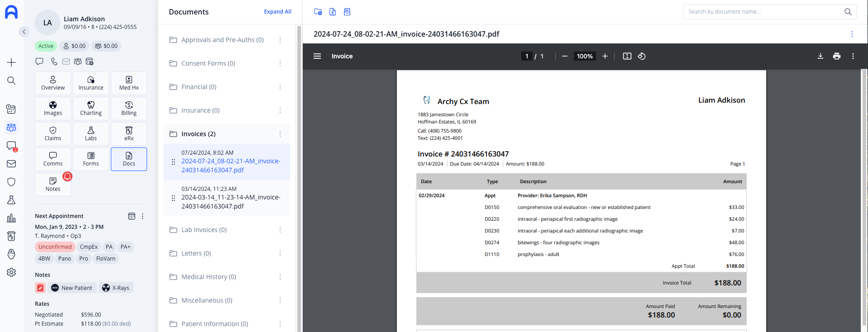Open the 03/14/2024 invoice PDF file

[227, 198]
